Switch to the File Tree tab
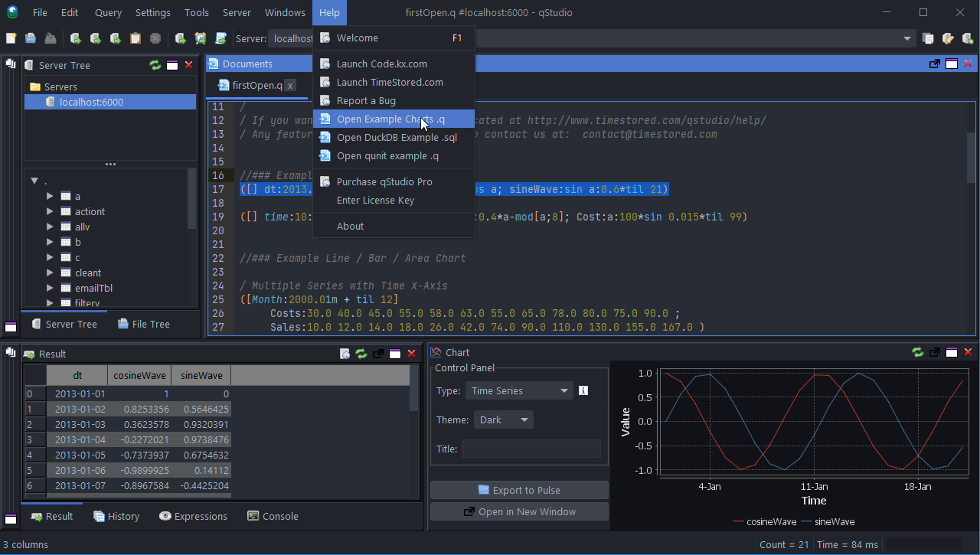Image resolution: width=980 pixels, height=555 pixels. point(143,324)
